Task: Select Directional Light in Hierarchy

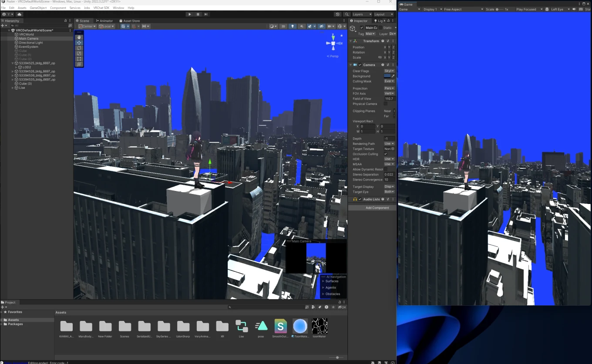Action: 31,43
